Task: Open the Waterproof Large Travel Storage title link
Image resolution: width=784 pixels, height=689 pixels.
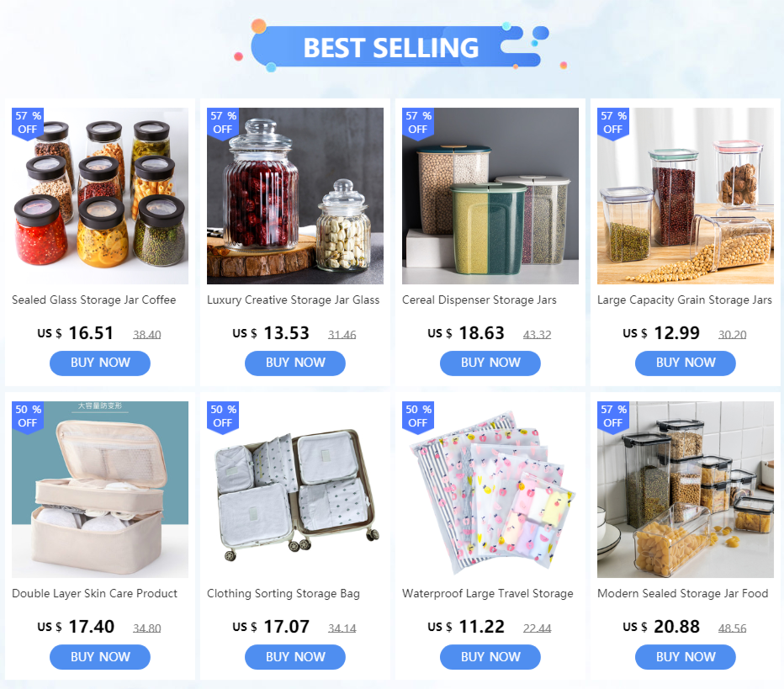Action: pos(488,593)
